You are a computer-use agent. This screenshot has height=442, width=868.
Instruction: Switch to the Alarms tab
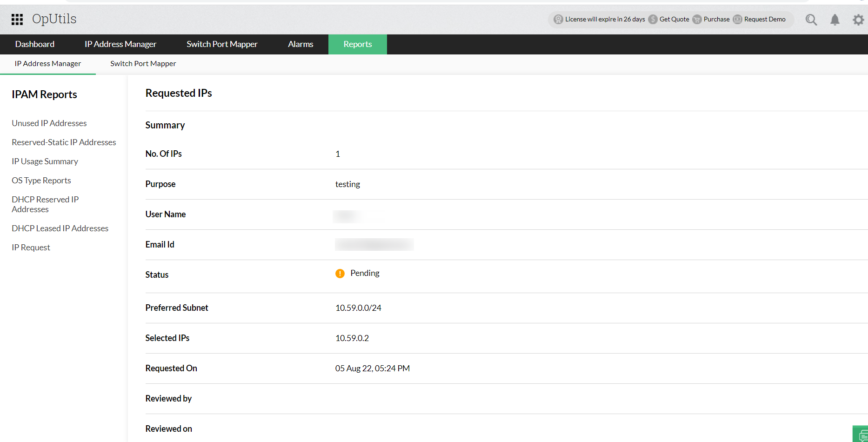300,44
